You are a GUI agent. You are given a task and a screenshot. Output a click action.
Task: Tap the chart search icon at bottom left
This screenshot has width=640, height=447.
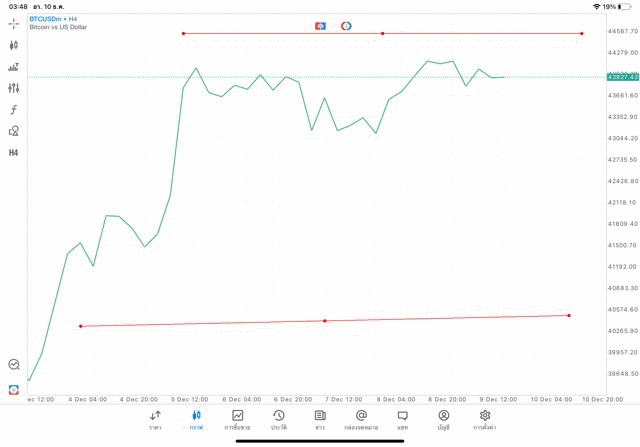14,365
